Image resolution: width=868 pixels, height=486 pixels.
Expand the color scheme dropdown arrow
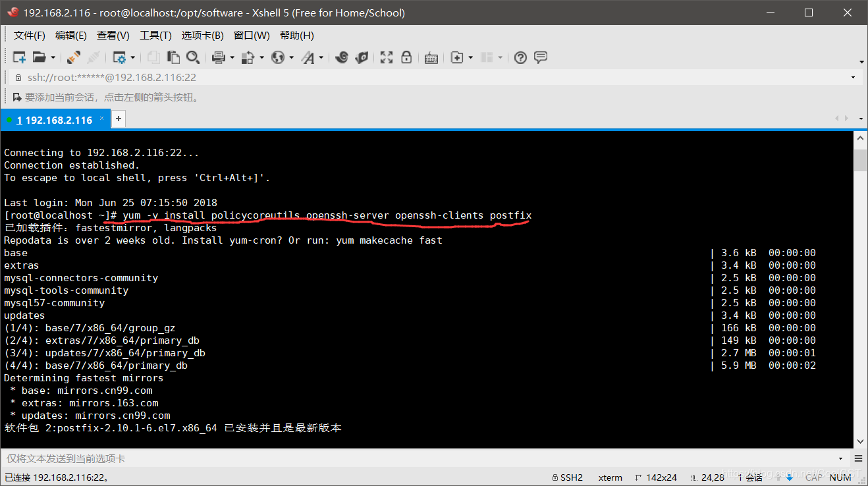point(261,58)
